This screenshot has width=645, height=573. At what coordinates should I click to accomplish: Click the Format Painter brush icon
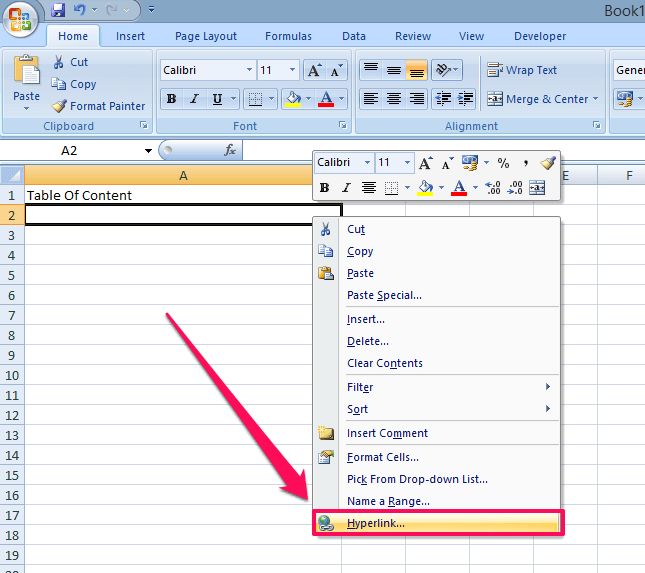click(x=59, y=106)
